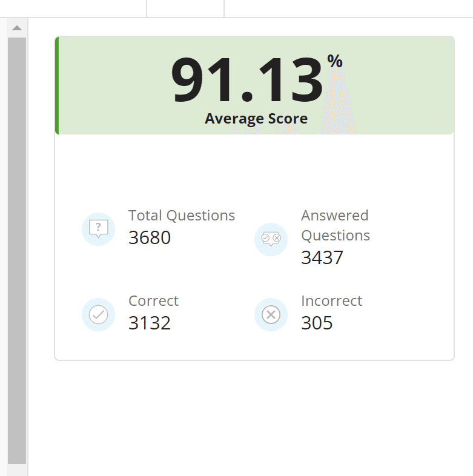Click the percent sign beside the score
The height and width of the screenshot is (476, 473).
tap(335, 61)
